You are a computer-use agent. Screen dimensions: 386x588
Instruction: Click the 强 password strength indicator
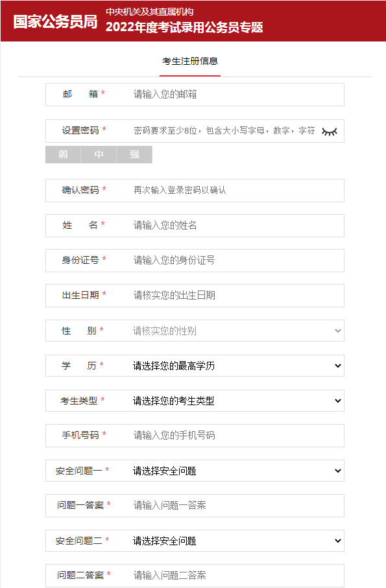pyautogui.click(x=134, y=154)
